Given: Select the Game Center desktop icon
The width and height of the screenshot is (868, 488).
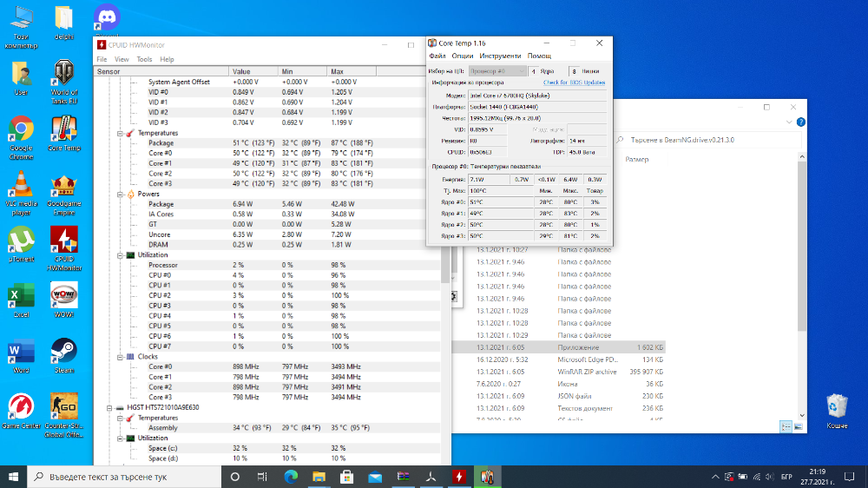Looking at the screenshot, I should [x=21, y=411].
